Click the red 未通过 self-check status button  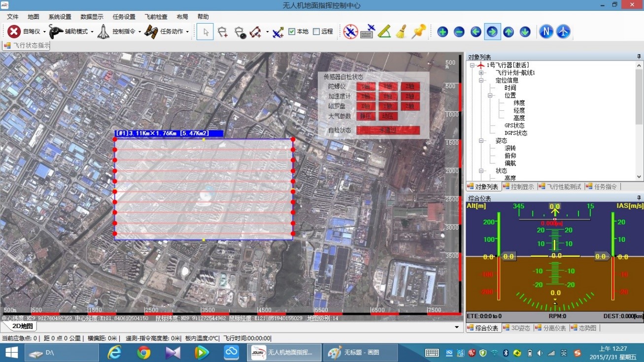pos(388,131)
